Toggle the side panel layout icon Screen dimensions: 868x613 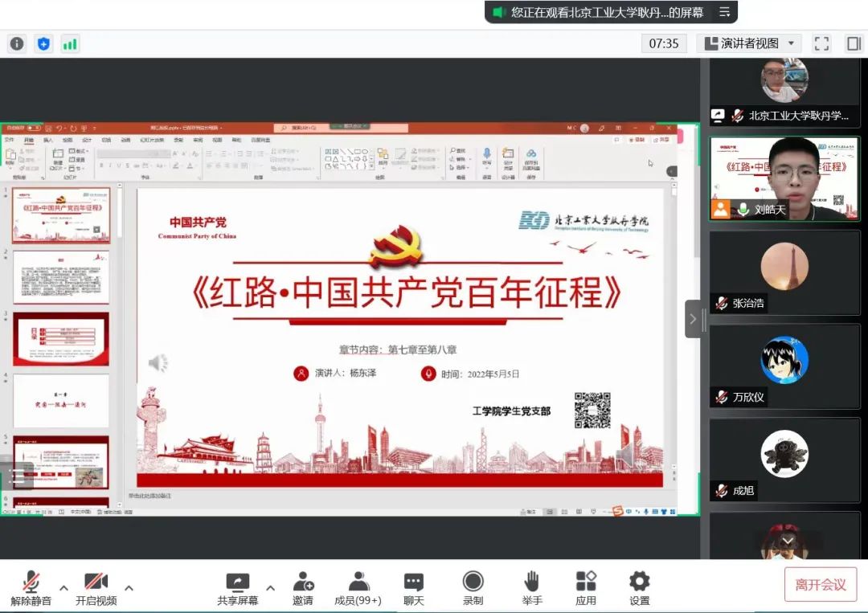[854, 43]
